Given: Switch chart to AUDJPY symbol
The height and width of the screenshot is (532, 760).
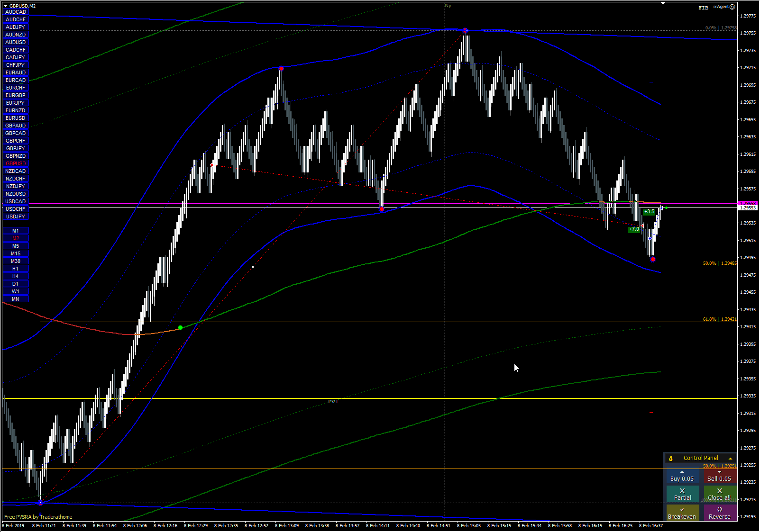Looking at the screenshot, I should (x=16, y=27).
